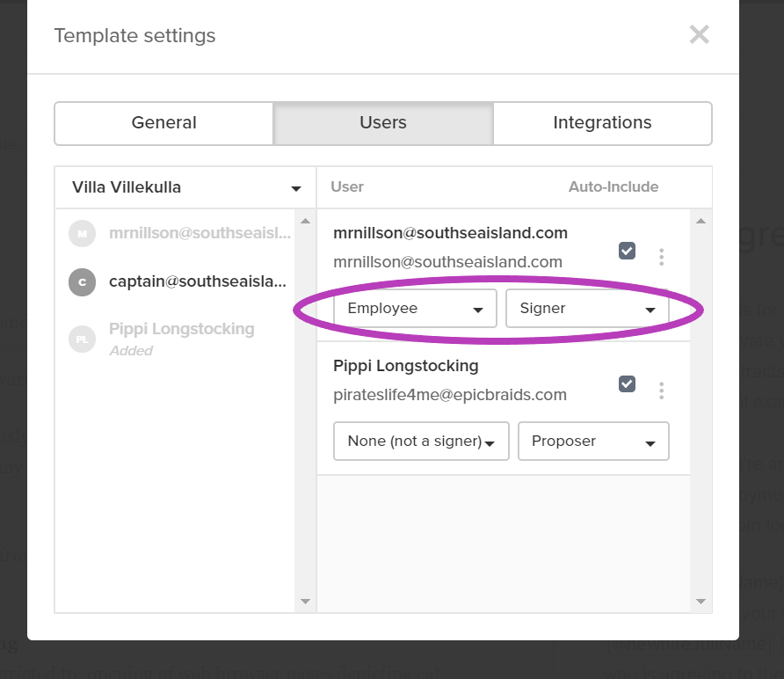Expand the Villa Villekulla organization dropdown
Screen dimensions: 784x679
[x=186, y=187]
